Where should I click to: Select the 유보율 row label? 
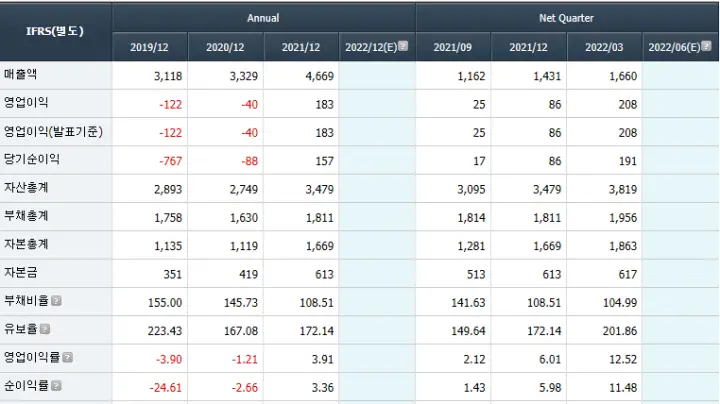[20, 329]
